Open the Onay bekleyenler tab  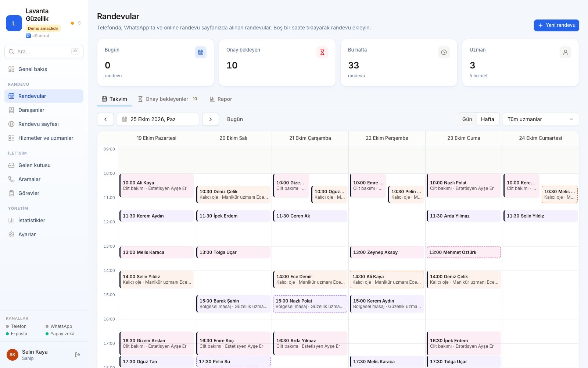[x=168, y=99]
